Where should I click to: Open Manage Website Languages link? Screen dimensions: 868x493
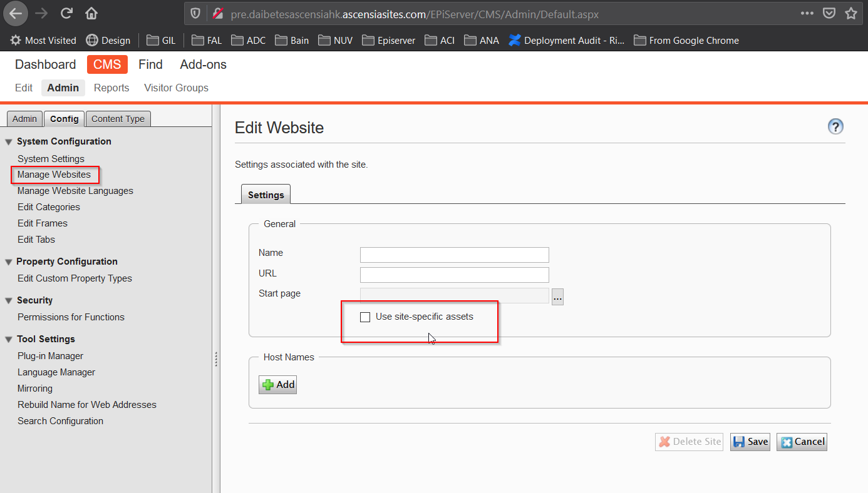pyautogui.click(x=75, y=191)
